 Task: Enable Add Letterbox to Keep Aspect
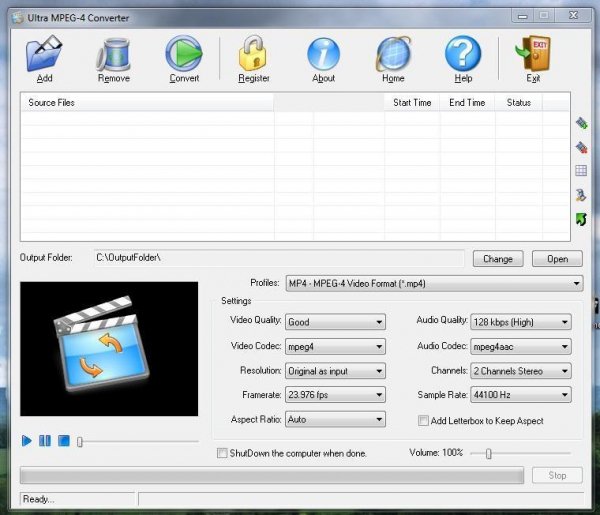423,420
